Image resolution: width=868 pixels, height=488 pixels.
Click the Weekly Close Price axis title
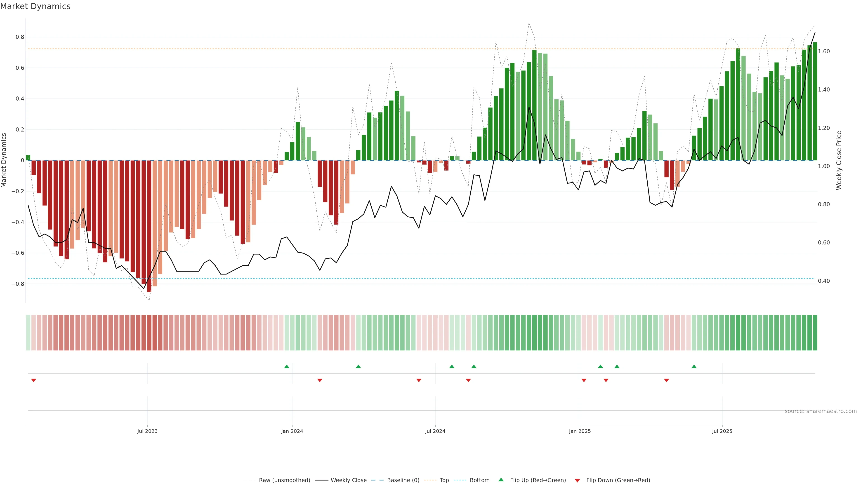coord(839,160)
